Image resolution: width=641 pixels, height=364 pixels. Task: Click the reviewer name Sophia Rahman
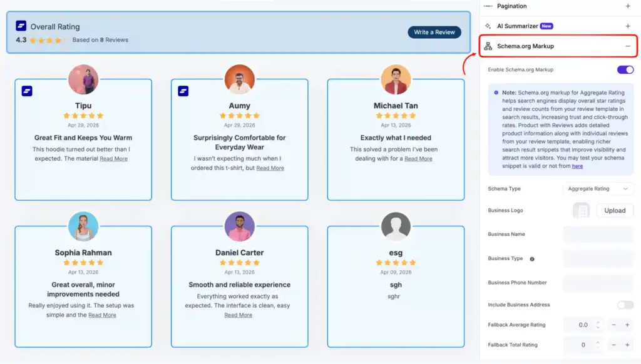point(83,253)
